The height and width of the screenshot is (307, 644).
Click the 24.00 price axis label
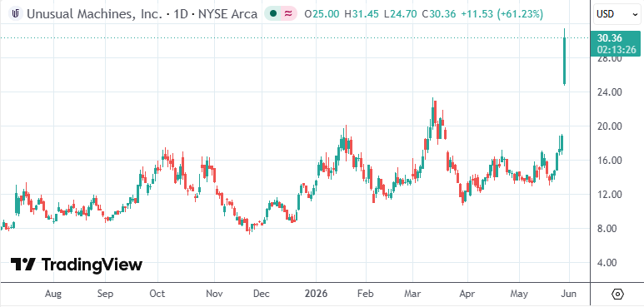pos(610,92)
